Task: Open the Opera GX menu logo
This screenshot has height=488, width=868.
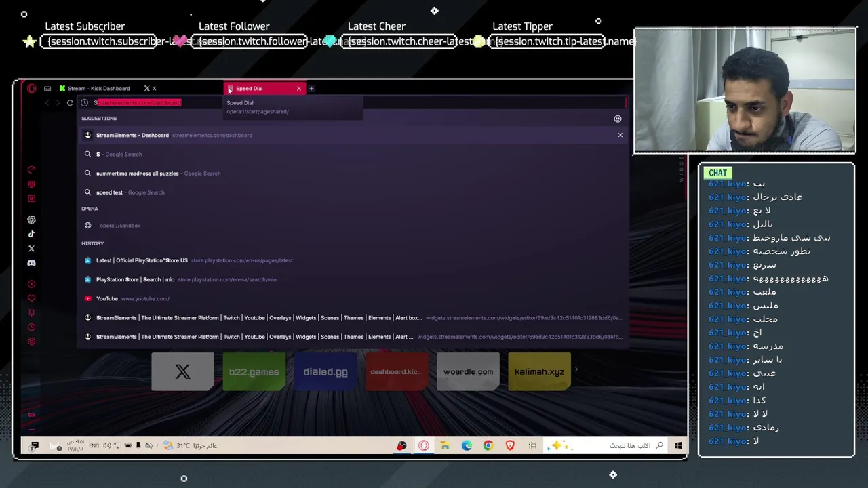Action: [x=31, y=88]
